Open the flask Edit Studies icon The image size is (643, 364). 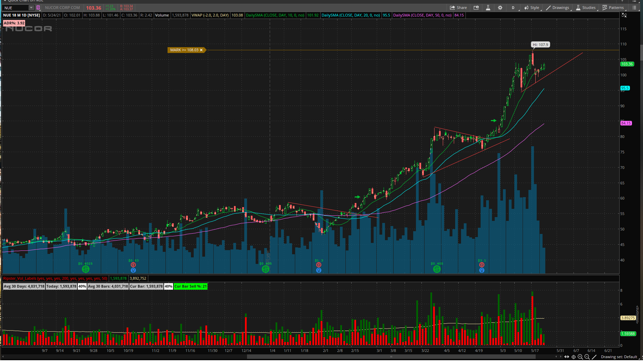point(488,8)
